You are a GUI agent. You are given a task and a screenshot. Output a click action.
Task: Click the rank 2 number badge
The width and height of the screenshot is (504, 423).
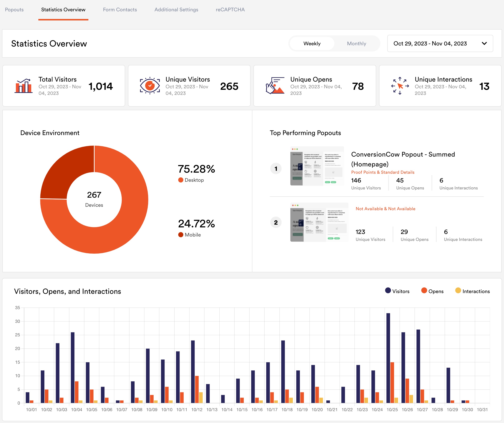276,222
